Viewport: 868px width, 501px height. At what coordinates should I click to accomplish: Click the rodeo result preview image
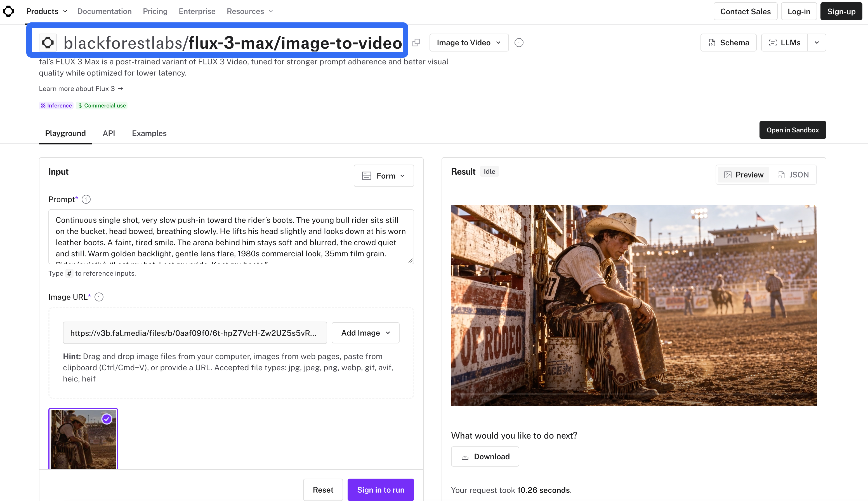(x=634, y=306)
